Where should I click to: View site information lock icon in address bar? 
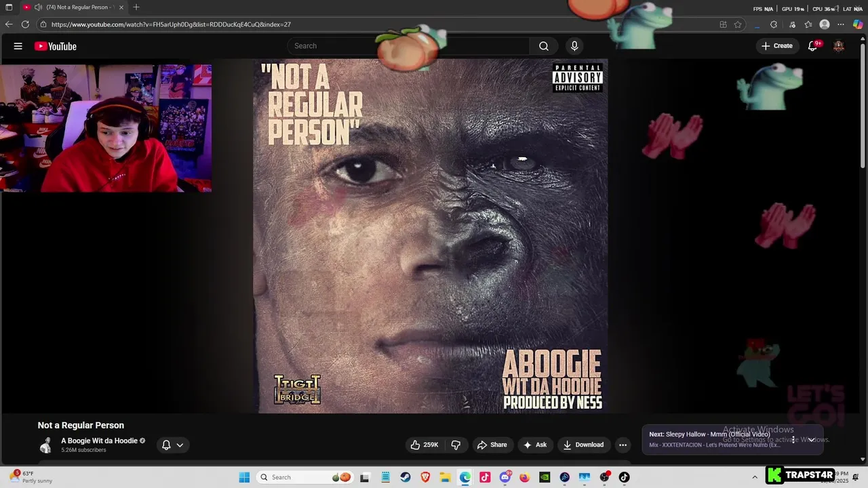(43, 24)
